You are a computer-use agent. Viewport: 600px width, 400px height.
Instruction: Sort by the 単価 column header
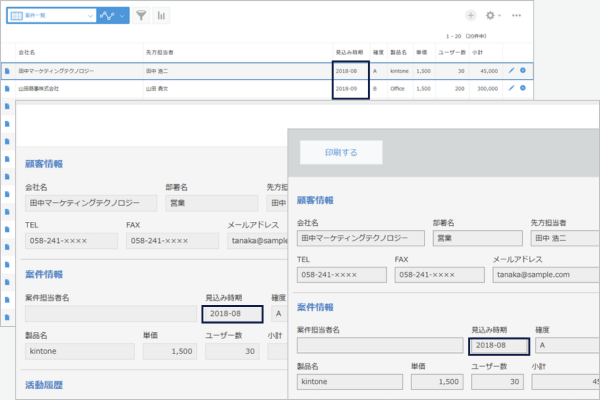click(x=421, y=52)
